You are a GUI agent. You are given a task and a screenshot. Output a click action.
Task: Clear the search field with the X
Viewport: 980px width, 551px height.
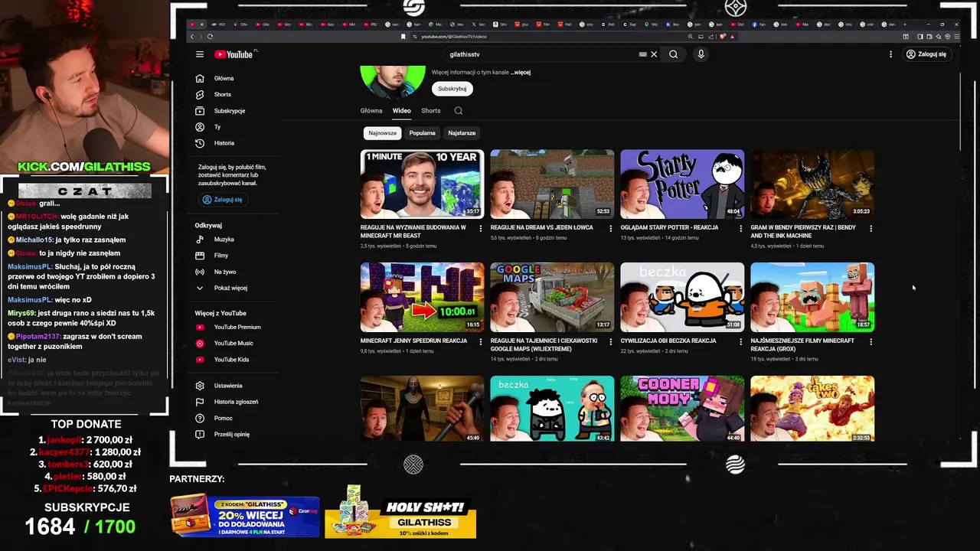coord(654,54)
